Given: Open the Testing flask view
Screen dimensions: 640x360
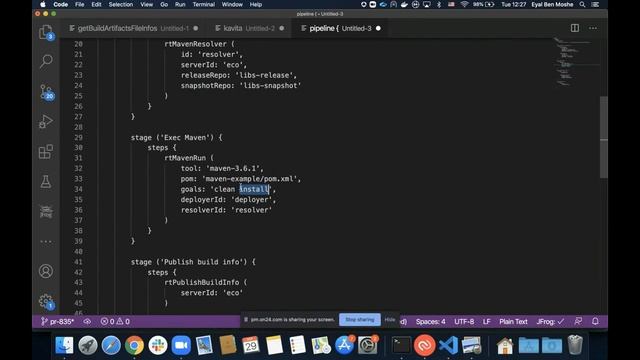Looking at the screenshot, I should coord(46,182).
